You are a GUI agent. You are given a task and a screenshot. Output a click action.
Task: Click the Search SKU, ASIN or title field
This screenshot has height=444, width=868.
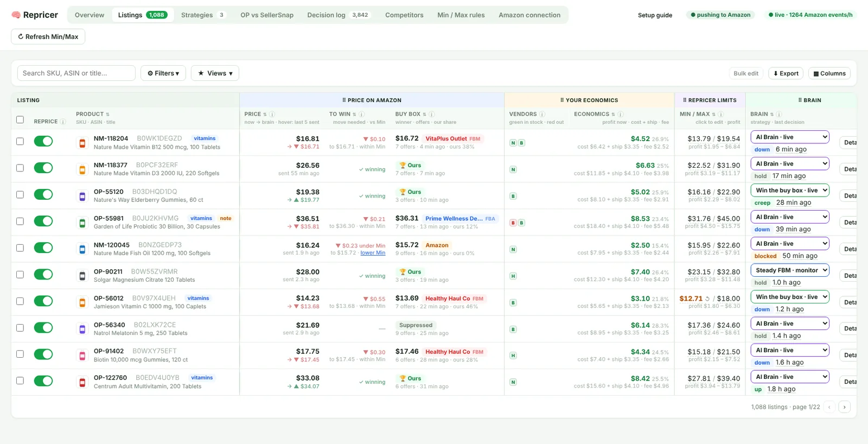tap(76, 73)
